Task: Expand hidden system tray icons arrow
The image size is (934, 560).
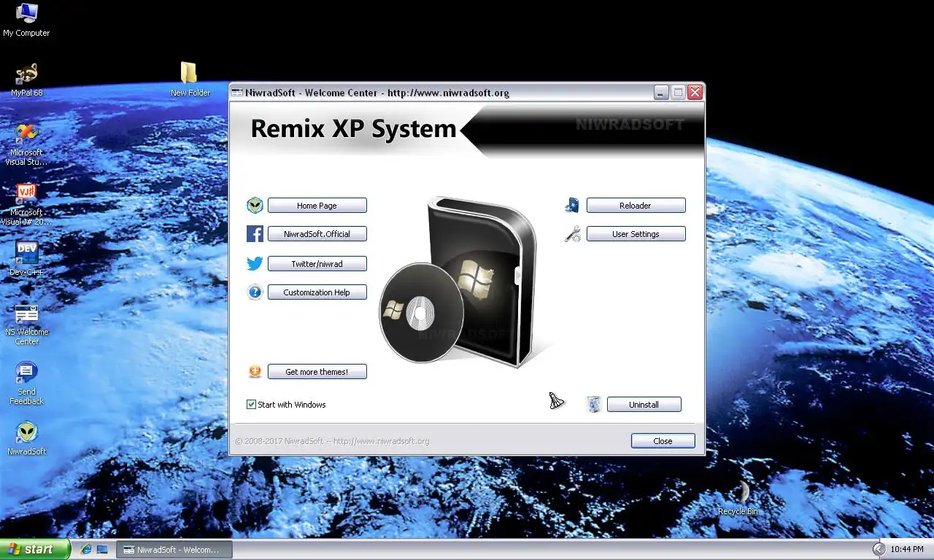Action: click(x=879, y=549)
